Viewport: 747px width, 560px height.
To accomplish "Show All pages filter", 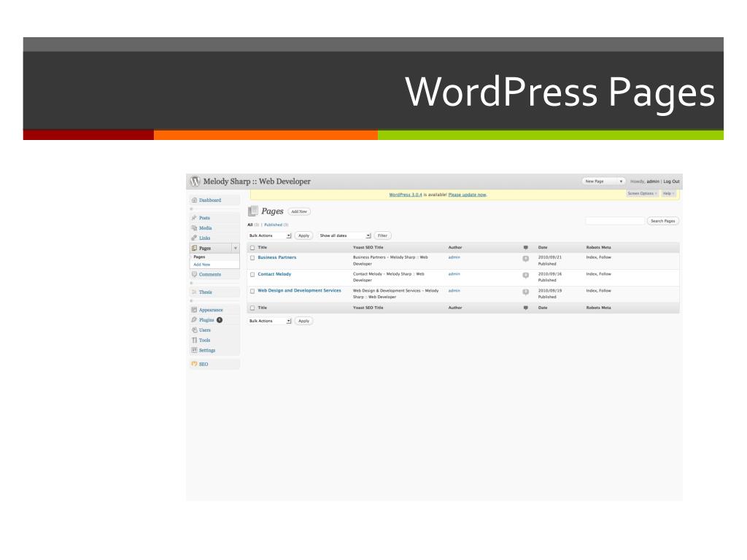I will point(250,225).
